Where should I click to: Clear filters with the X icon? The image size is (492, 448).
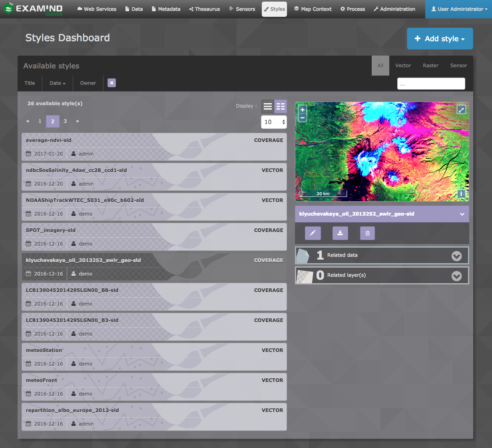click(112, 83)
